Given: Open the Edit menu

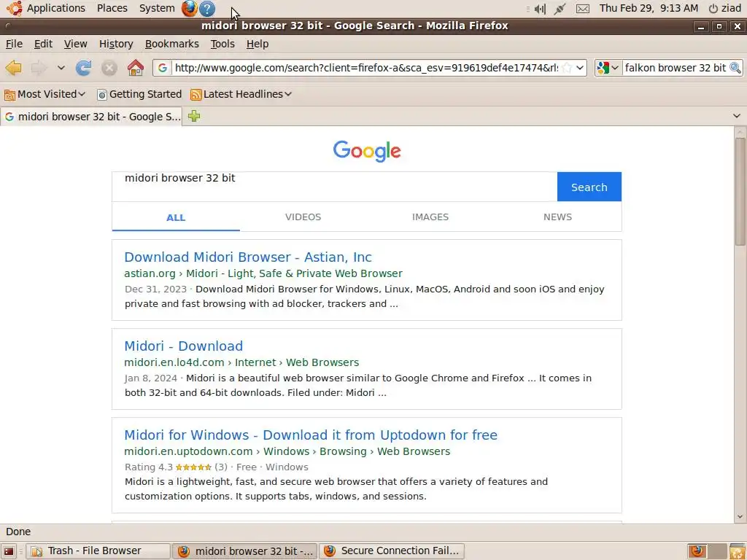Looking at the screenshot, I should [43, 44].
